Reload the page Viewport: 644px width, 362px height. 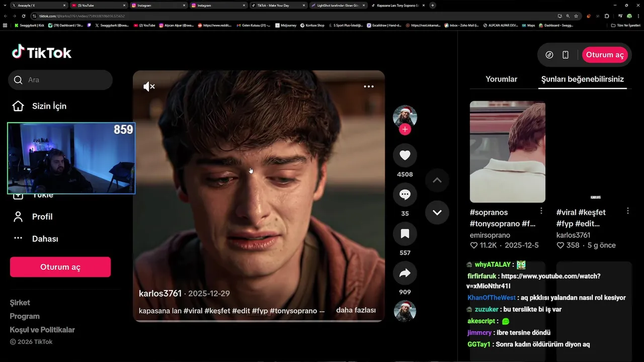pos(23,16)
